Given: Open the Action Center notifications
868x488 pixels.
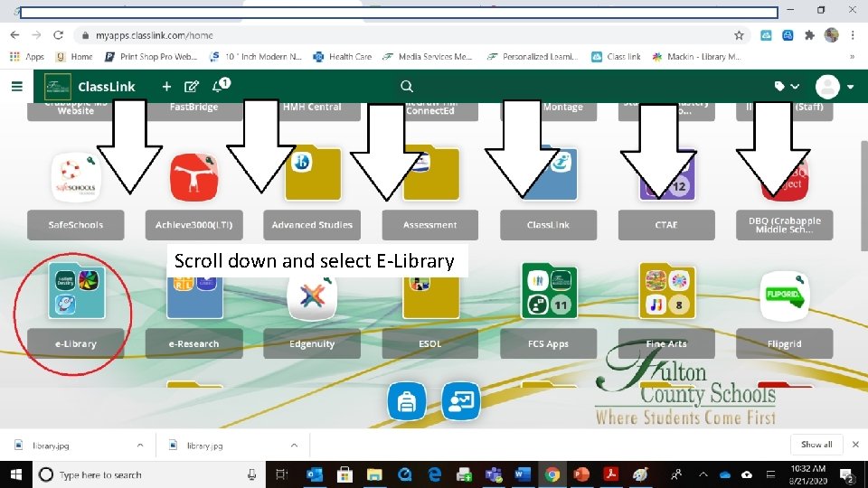Looking at the screenshot, I should click(847, 474).
